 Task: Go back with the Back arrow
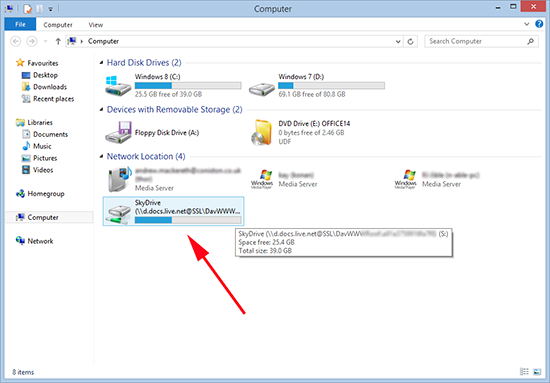point(15,41)
